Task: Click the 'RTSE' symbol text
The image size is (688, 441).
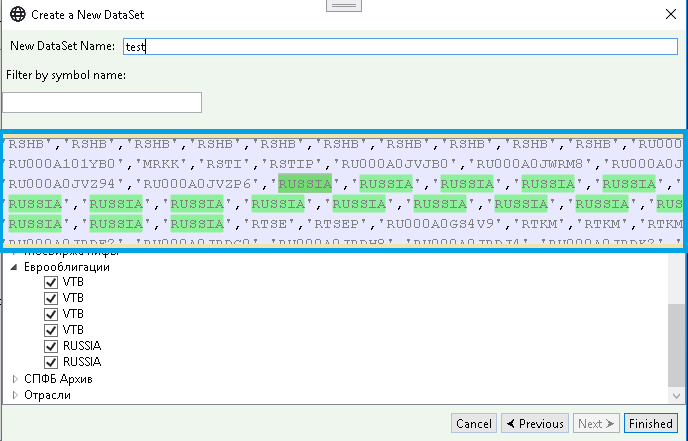Action: point(269,224)
